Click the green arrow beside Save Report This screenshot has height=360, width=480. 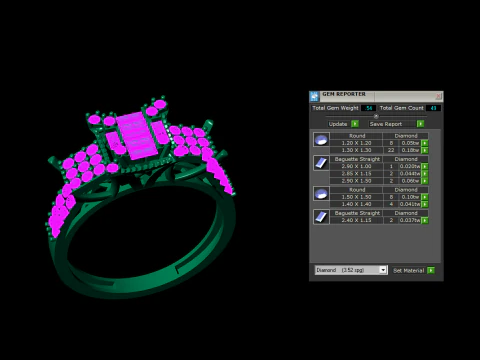[x=420, y=124]
